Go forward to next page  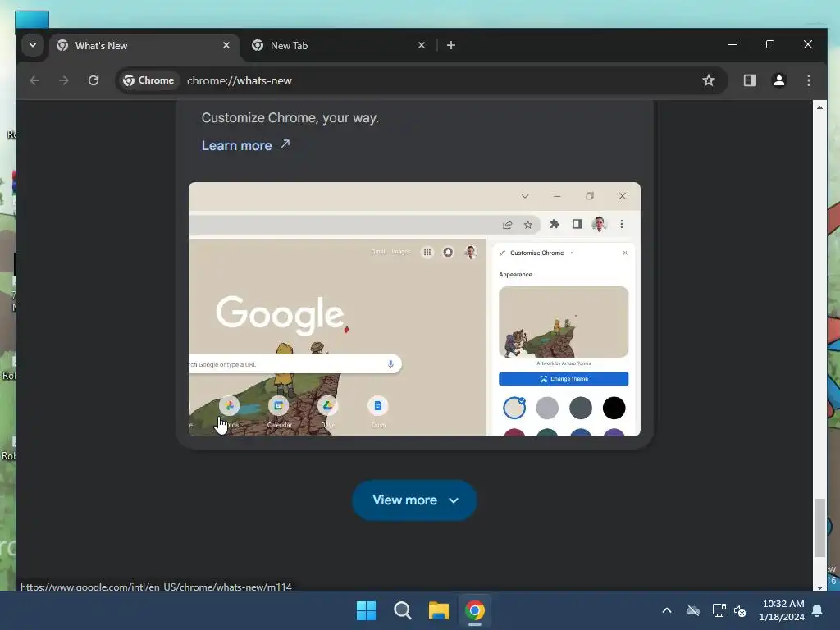tap(64, 80)
